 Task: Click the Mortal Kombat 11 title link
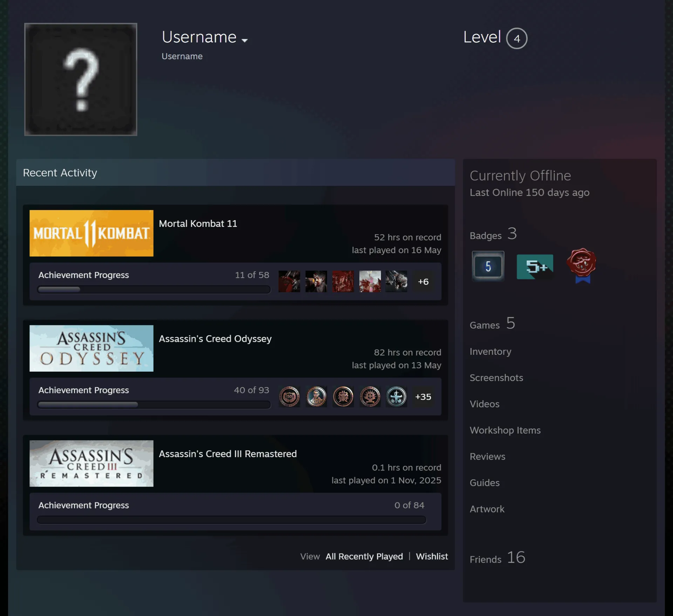coord(198,223)
